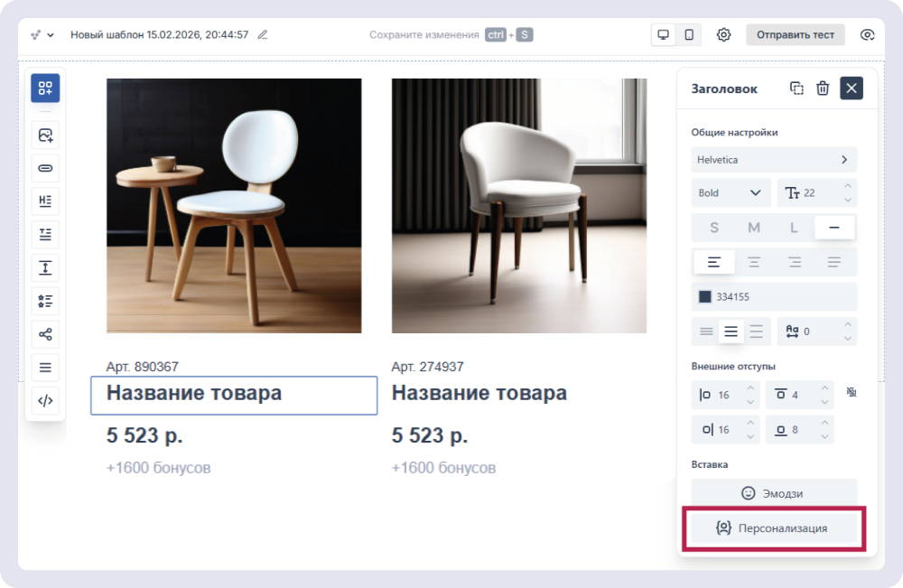Click right product's +1600 бонусов text
Screen dimensions: 903x588
tap(443, 468)
